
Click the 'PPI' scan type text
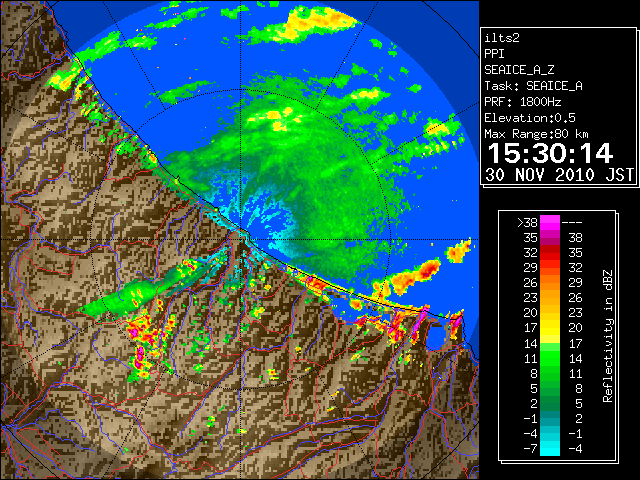click(x=494, y=54)
